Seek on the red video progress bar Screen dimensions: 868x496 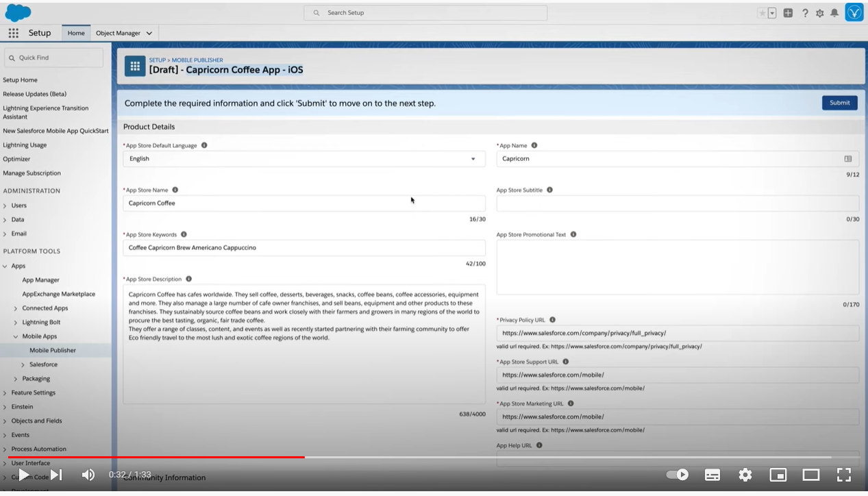(156, 457)
